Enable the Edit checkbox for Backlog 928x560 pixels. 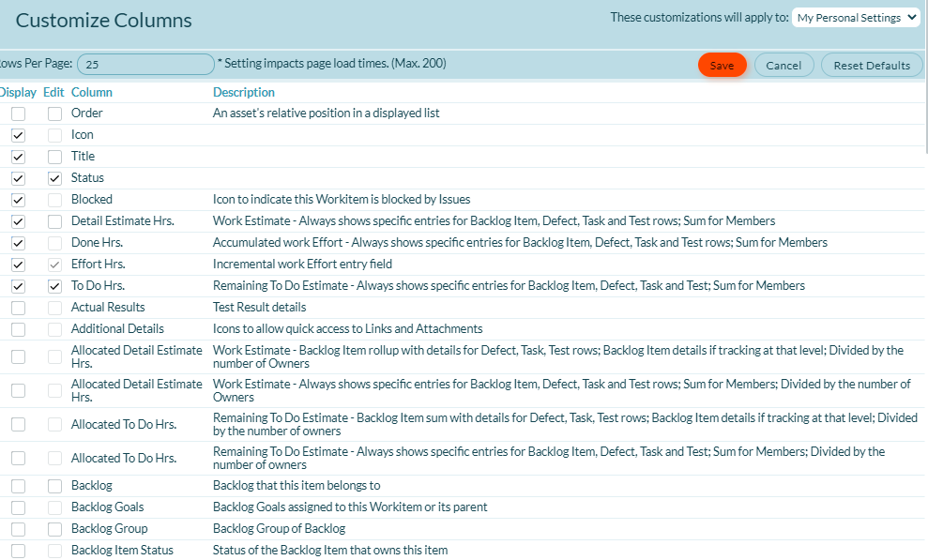click(54, 486)
